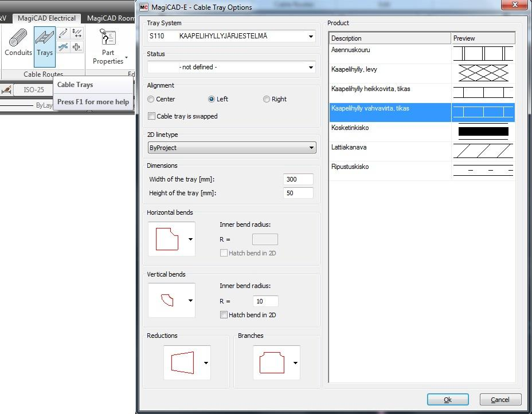
Task: Open vertical bends type dropdown arrow
Action: [191, 301]
